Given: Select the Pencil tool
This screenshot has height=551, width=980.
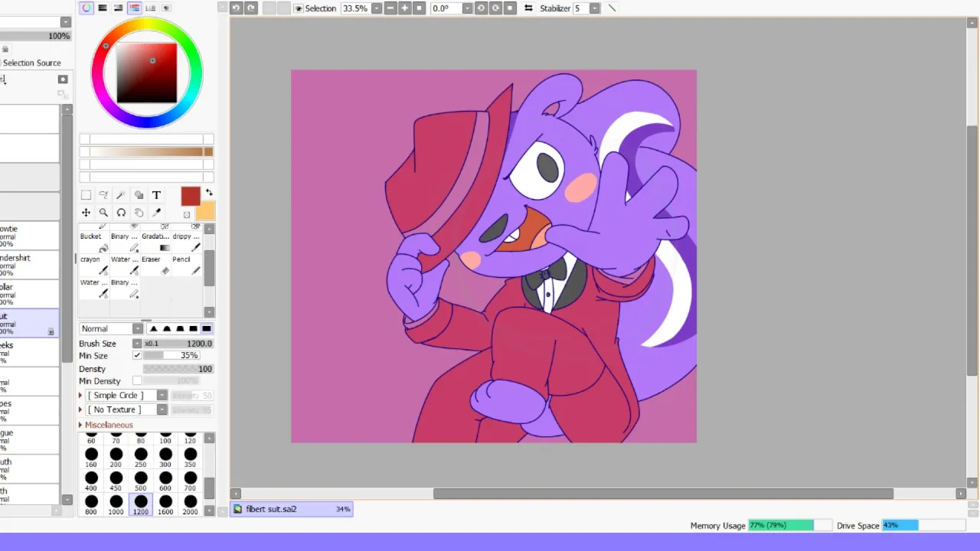Looking at the screenshot, I should (x=186, y=265).
